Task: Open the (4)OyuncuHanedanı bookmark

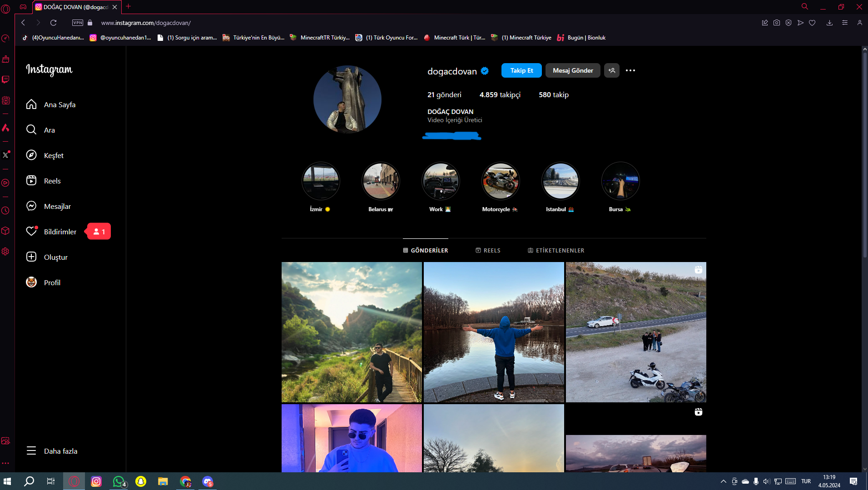Action: (53, 38)
